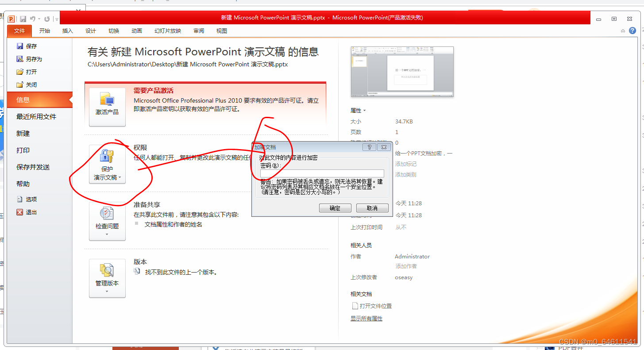The height and width of the screenshot is (350, 644).
Task: Expand the 属性 dropdown arrow
Action: pyautogui.click(x=365, y=111)
